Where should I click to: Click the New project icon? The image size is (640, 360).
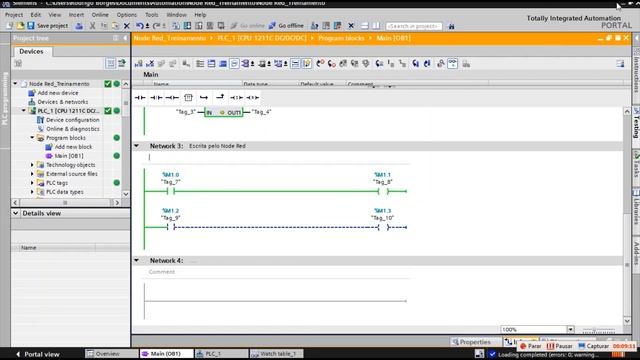click(x=9, y=26)
